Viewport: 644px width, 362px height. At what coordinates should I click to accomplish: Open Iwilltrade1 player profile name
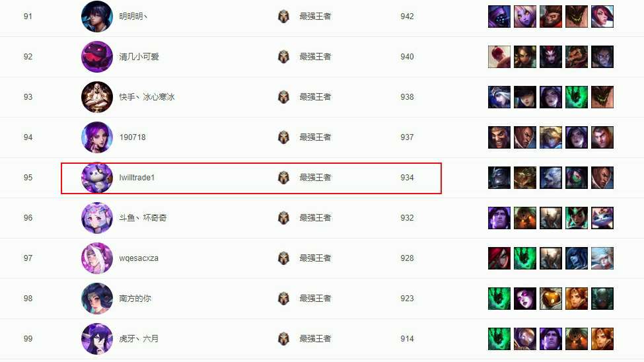(x=137, y=178)
